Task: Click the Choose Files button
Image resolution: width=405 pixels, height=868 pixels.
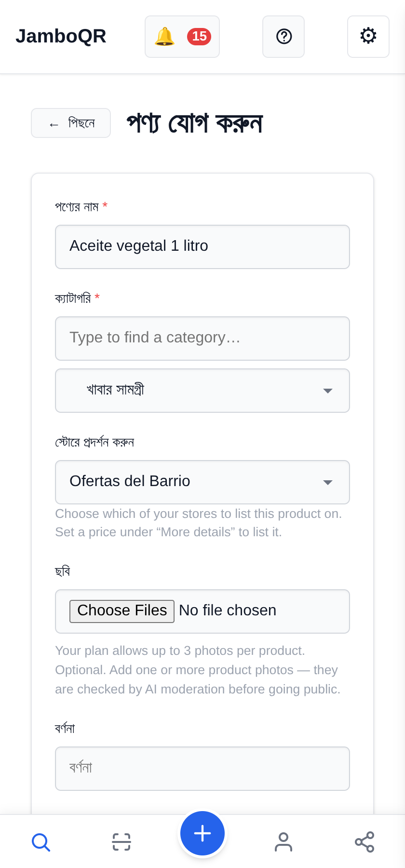Action: pyautogui.click(x=122, y=611)
